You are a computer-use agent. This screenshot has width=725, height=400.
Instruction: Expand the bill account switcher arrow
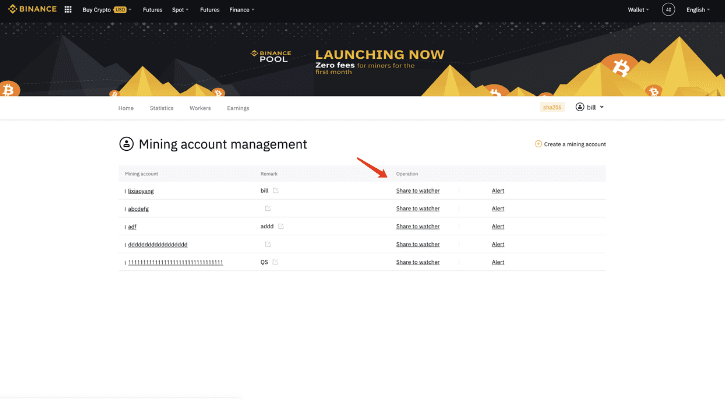tap(602, 107)
